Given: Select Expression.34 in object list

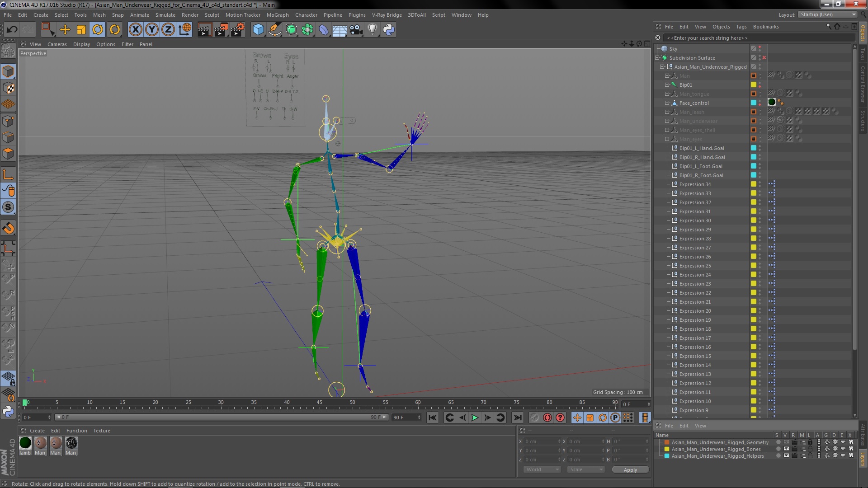Looking at the screenshot, I should (x=695, y=184).
